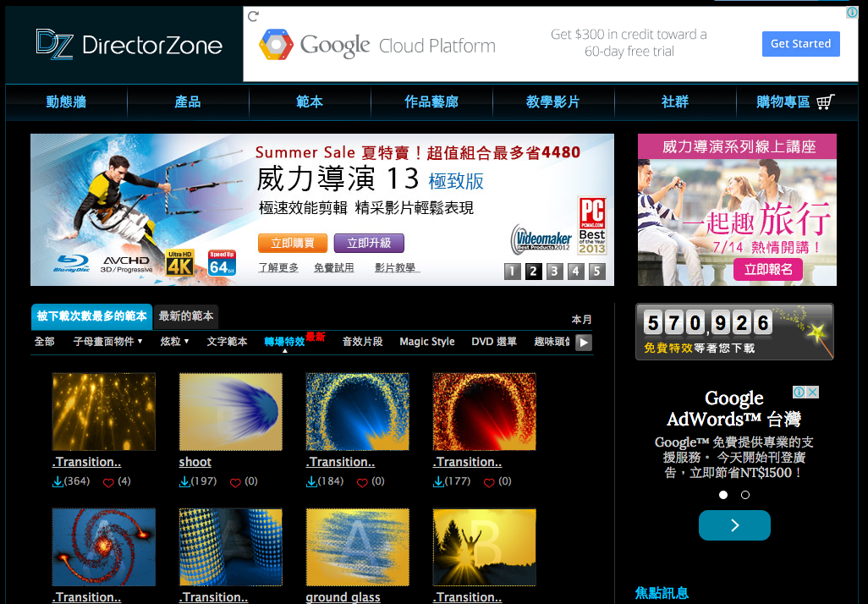The image size is (868, 604).
Task: Select the 全部 category
Action: click(44, 342)
